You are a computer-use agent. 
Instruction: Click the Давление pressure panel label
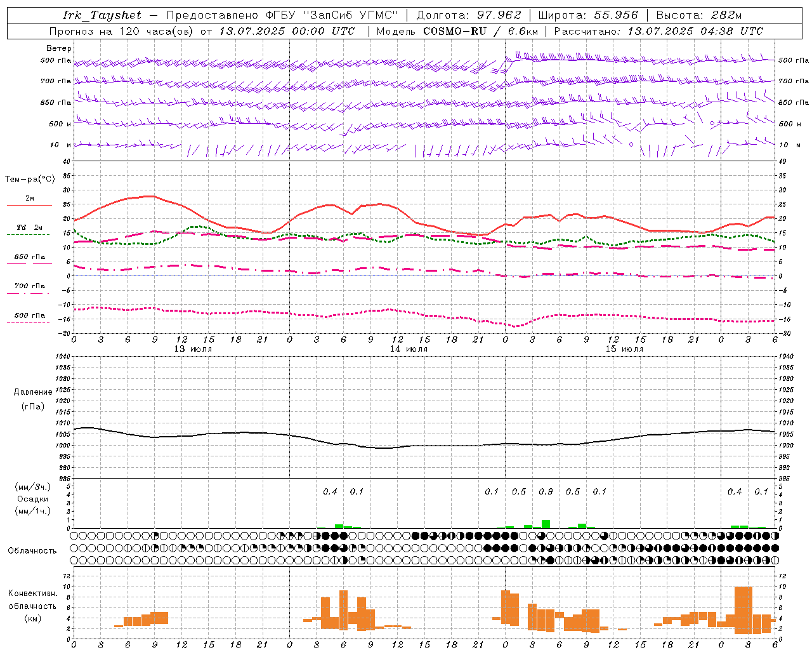click(x=33, y=392)
